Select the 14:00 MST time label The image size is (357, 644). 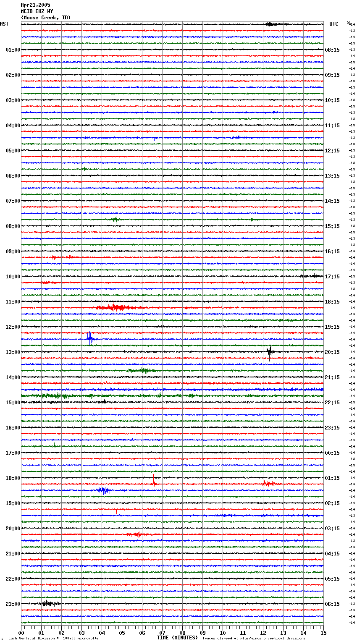click(x=13, y=377)
